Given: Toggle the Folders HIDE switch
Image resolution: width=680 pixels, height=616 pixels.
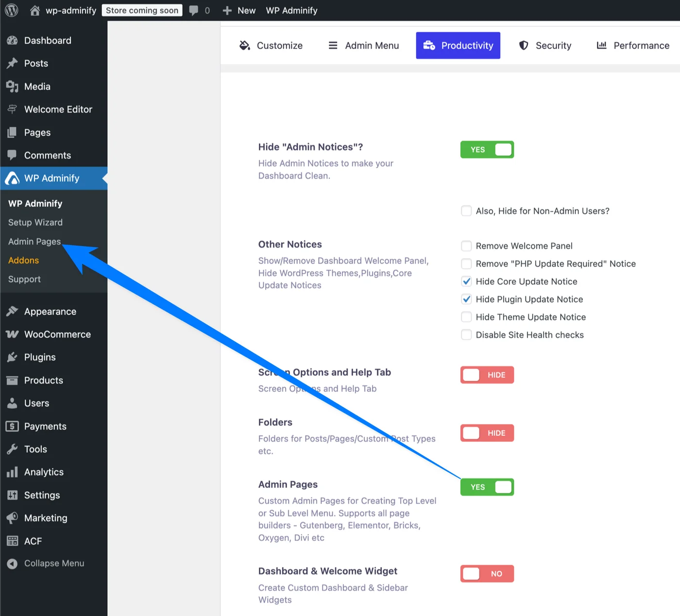Looking at the screenshot, I should pos(487,433).
